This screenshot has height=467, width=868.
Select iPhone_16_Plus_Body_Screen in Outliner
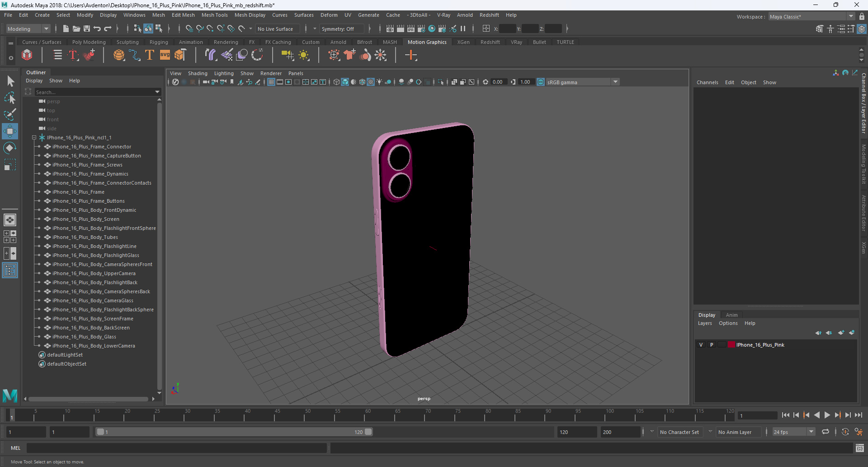(x=86, y=219)
